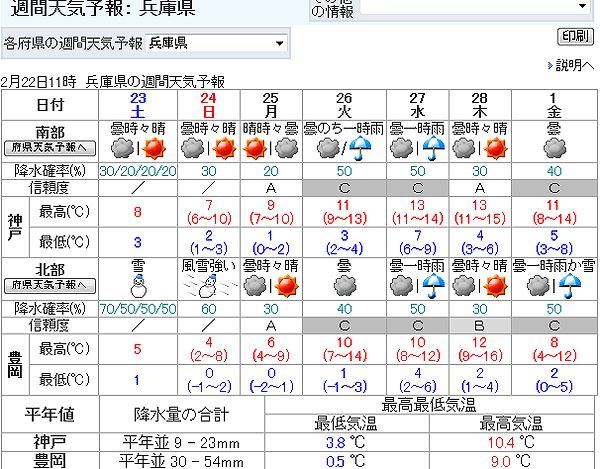600x469 pixels.
Task: Click the 9.0 ℃ normal high for Toyooka
Action: (511, 461)
